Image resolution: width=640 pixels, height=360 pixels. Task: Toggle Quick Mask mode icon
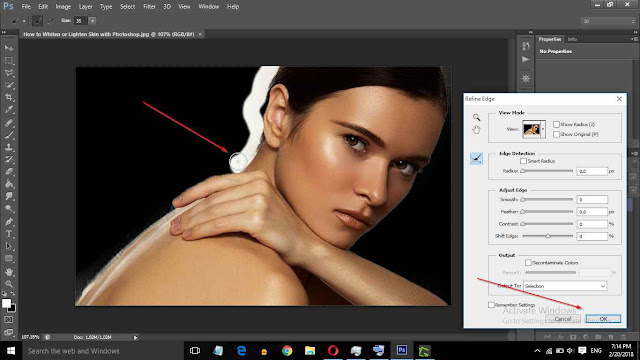coord(9,320)
